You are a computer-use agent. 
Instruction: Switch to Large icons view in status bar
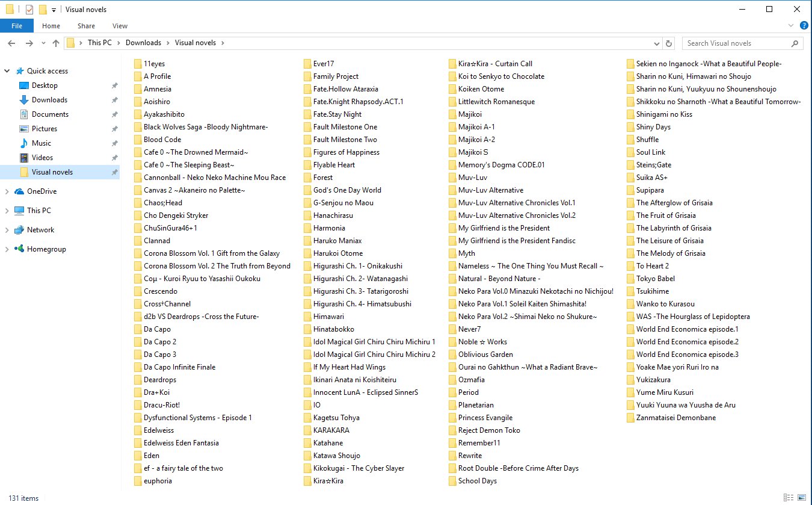coord(802,498)
